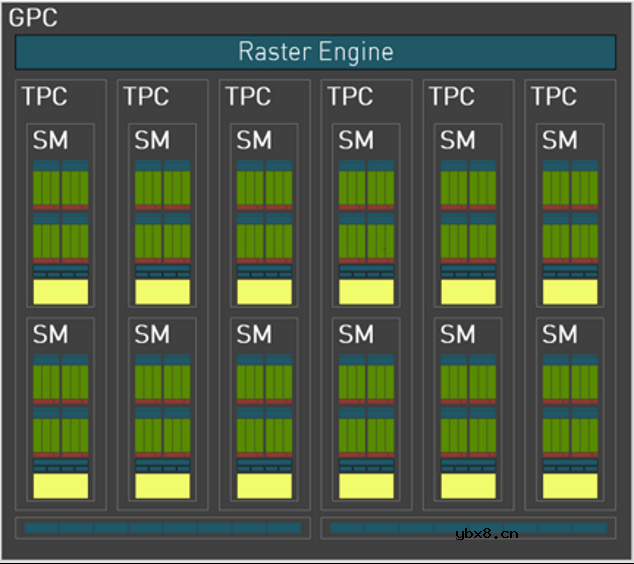
Task: Select the rightmost TPC label
Action: click(553, 97)
